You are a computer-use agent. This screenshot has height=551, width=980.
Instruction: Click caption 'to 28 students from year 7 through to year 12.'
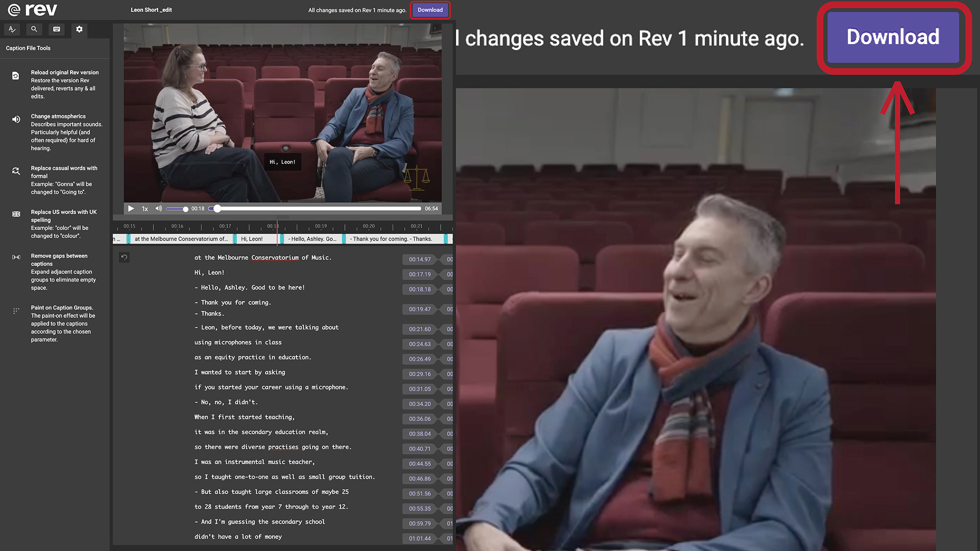pos(271,507)
